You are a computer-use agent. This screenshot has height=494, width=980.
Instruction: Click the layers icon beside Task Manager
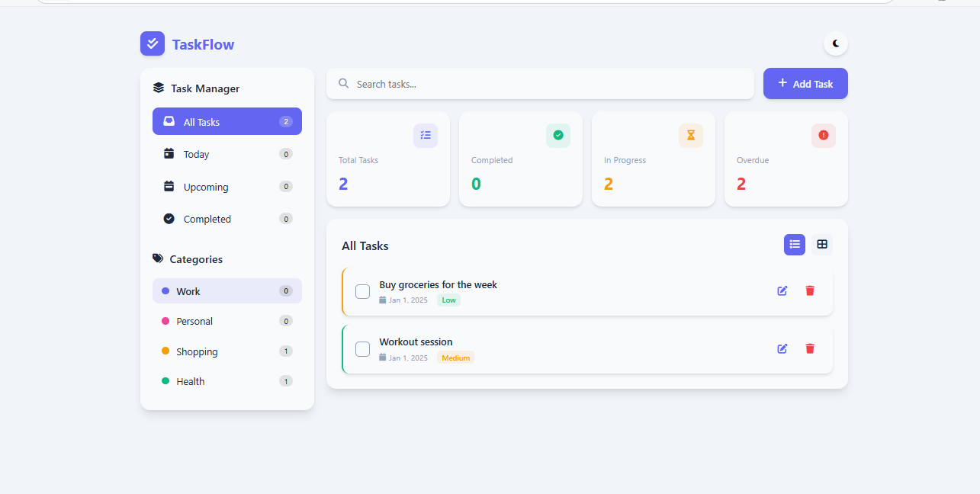coord(159,88)
